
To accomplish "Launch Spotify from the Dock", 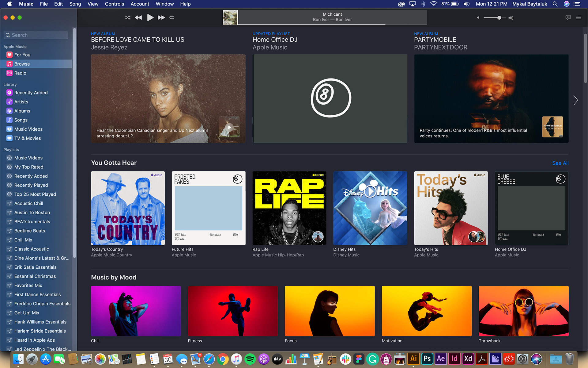I will coord(250,359).
